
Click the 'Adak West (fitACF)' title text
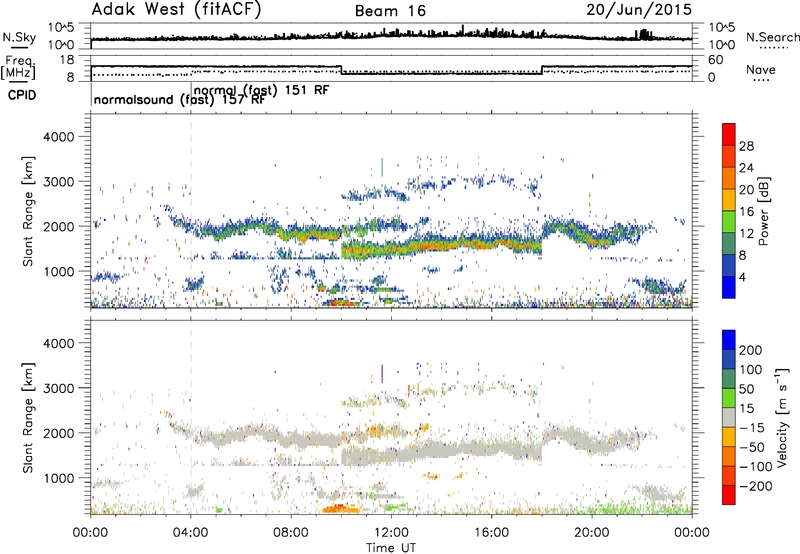point(176,10)
